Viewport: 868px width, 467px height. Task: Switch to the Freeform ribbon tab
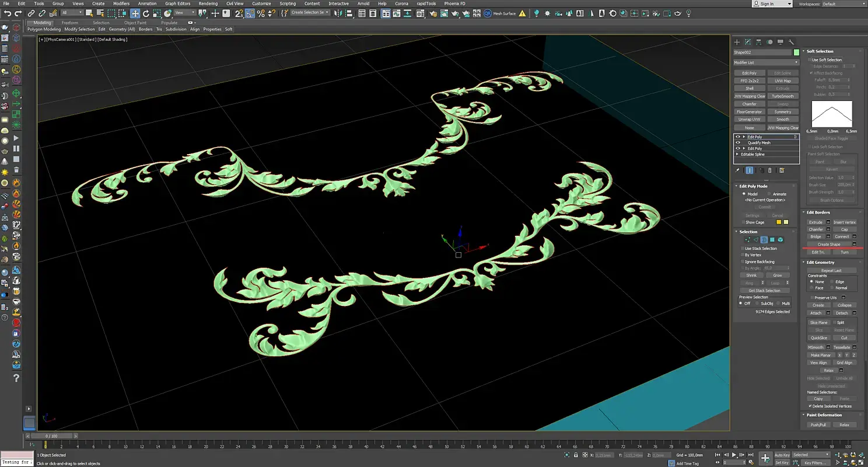[69, 23]
